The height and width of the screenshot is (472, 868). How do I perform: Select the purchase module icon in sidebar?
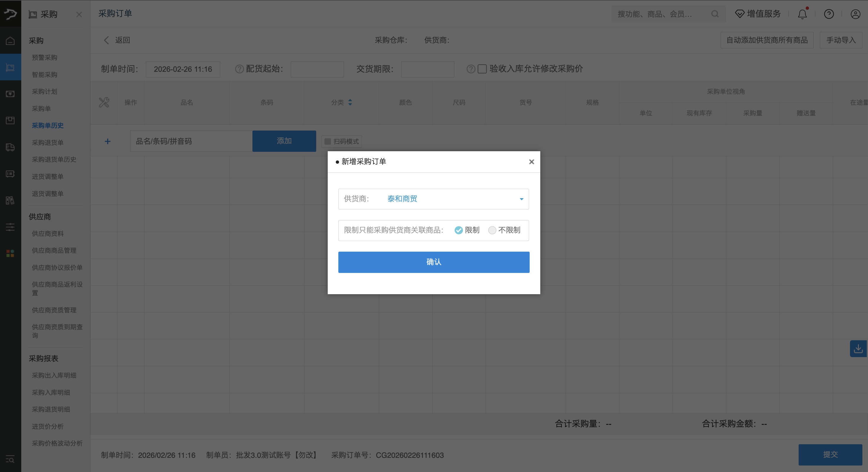pos(10,67)
